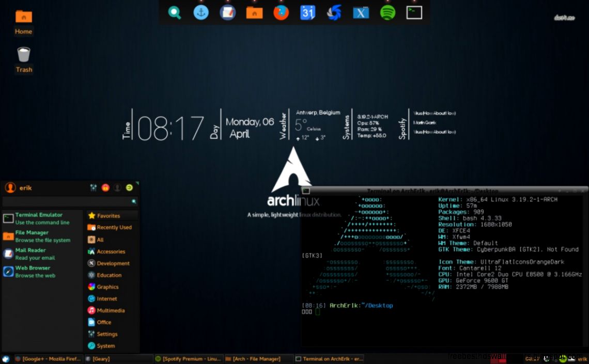Open the Graphics category
589x364 pixels.
point(112,287)
